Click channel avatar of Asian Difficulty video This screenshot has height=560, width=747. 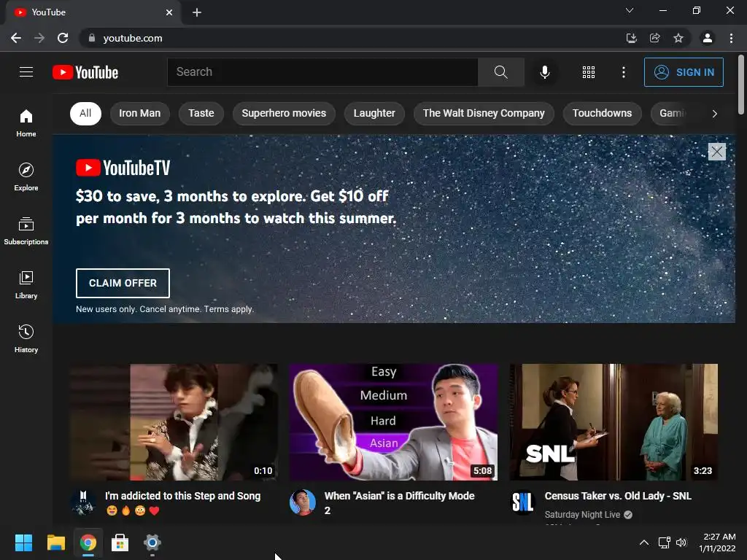[x=303, y=502]
